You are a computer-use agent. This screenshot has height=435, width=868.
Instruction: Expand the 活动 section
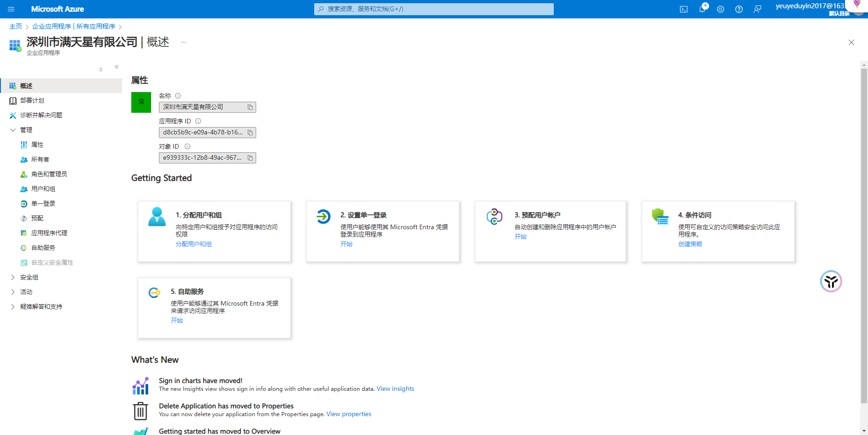tap(13, 292)
